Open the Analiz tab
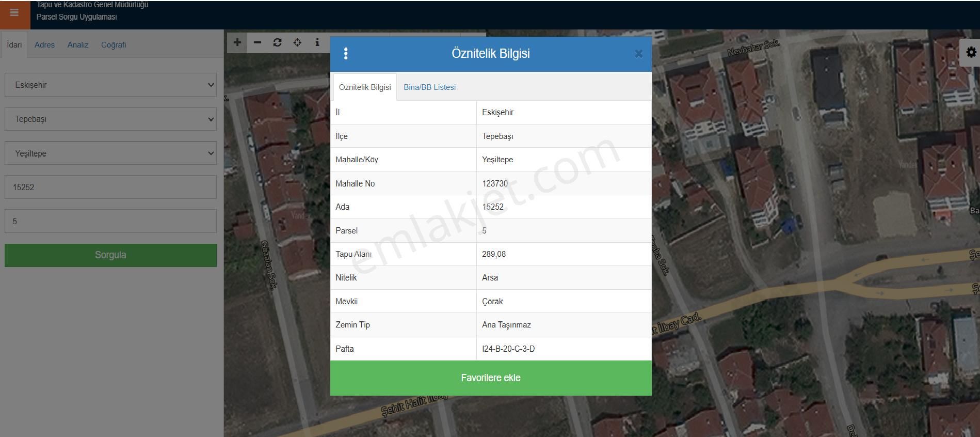 (x=78, y=45)
